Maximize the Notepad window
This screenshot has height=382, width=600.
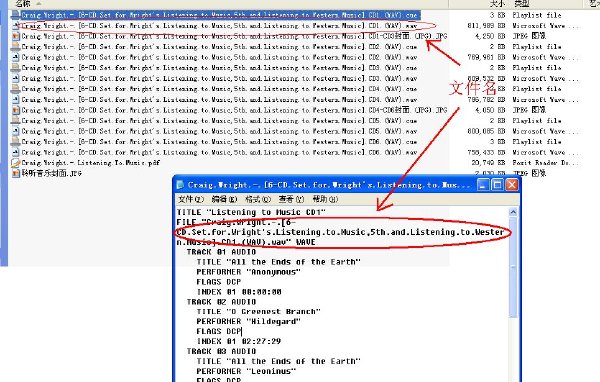click(x=497, y=185)
